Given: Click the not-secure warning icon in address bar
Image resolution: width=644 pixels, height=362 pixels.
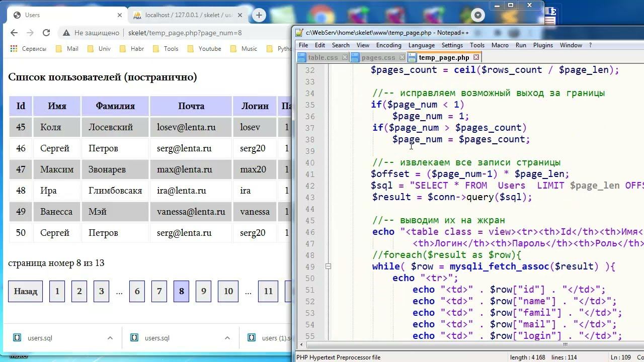Looking at the screenshot, I should (x=66, y=33).
